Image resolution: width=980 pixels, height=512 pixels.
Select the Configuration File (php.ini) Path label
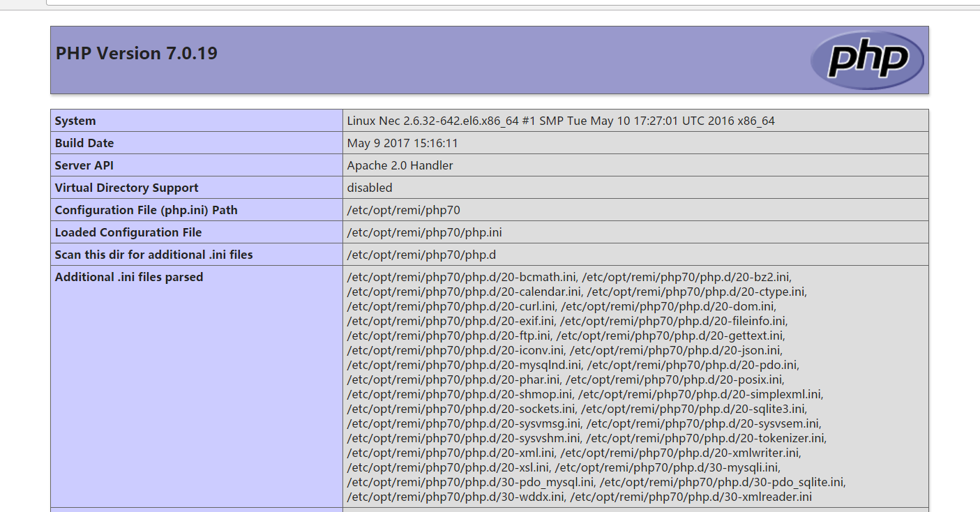click(x=146, y=210)
